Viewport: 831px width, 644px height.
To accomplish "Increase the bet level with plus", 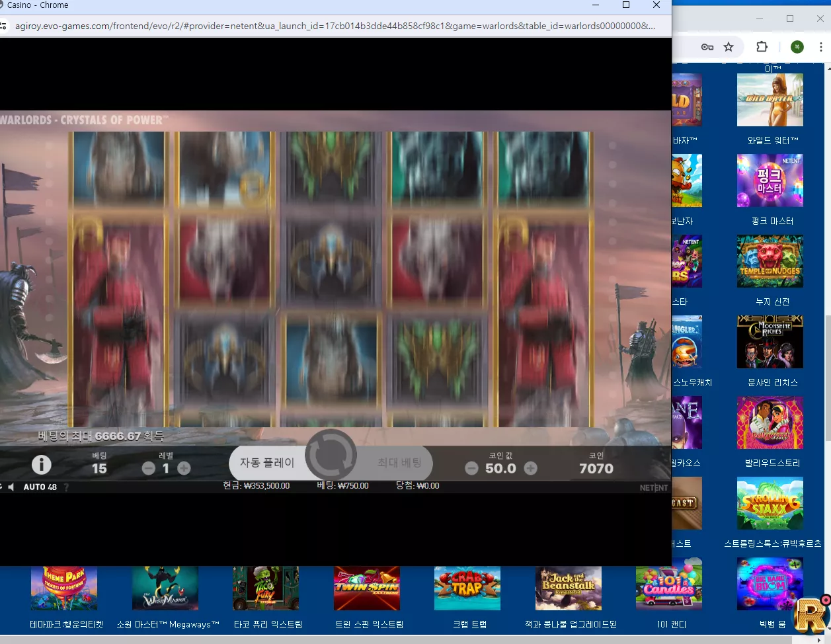I will tap(184, 468).
